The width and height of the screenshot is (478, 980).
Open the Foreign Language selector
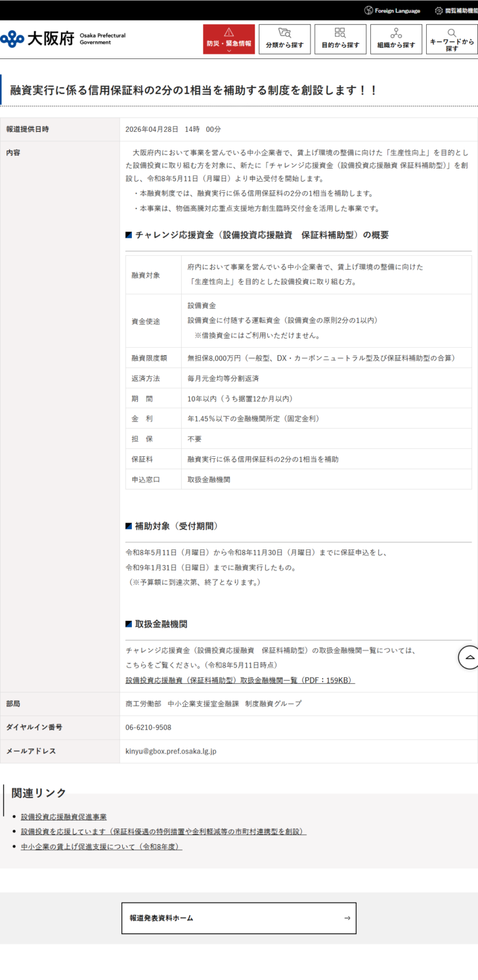[x=392, y=11]
